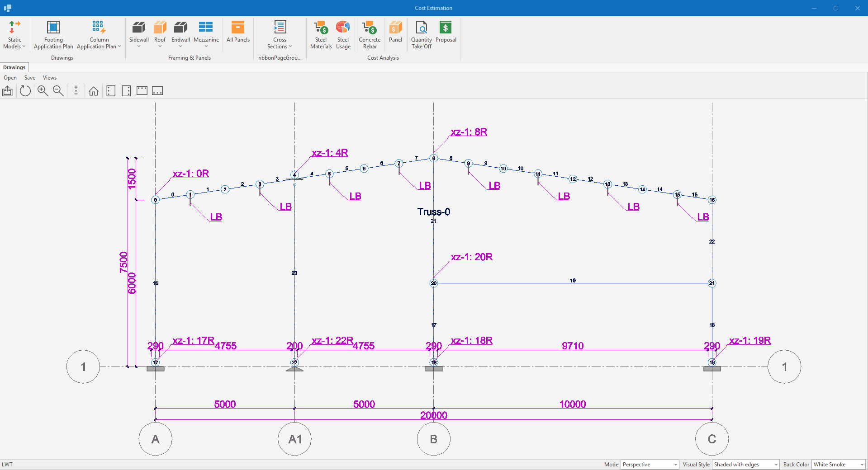Image resolution: width=868 pixels, height=470 pixels.
Task: Click the export drawing icon in toolbar
Action: point(8,91)
